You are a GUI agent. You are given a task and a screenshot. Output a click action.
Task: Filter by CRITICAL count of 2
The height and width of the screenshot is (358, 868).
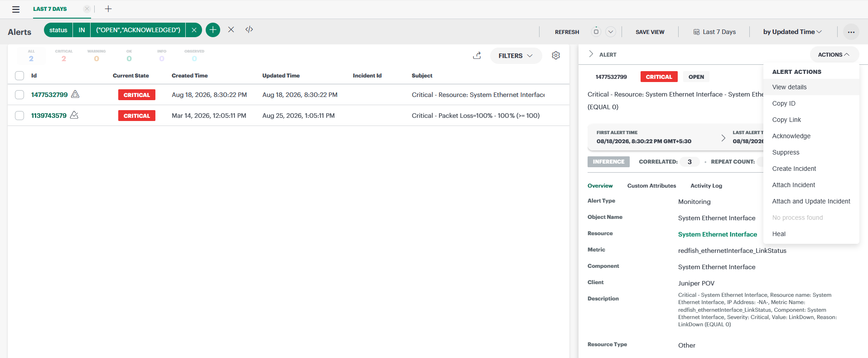64,56
